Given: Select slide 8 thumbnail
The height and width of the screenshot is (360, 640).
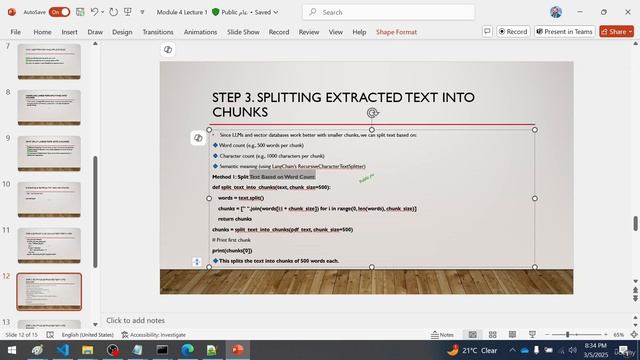Looking at the screenshot, I should coord(49,108).
